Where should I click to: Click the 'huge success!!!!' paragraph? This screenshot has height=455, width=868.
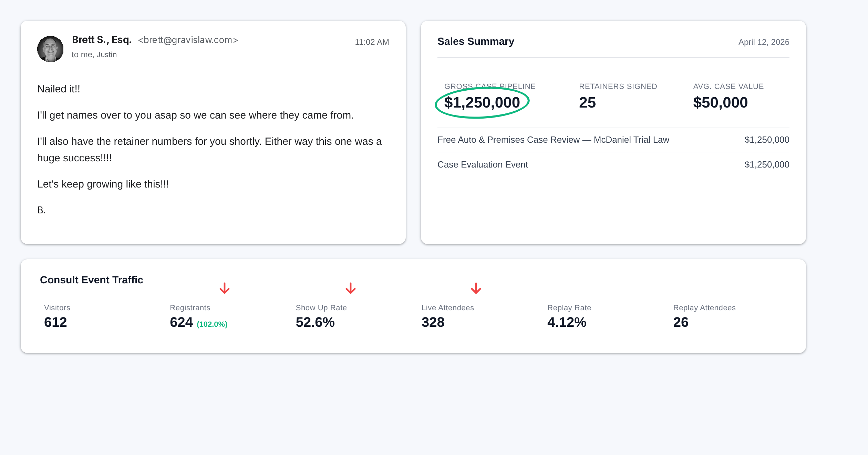209,150
